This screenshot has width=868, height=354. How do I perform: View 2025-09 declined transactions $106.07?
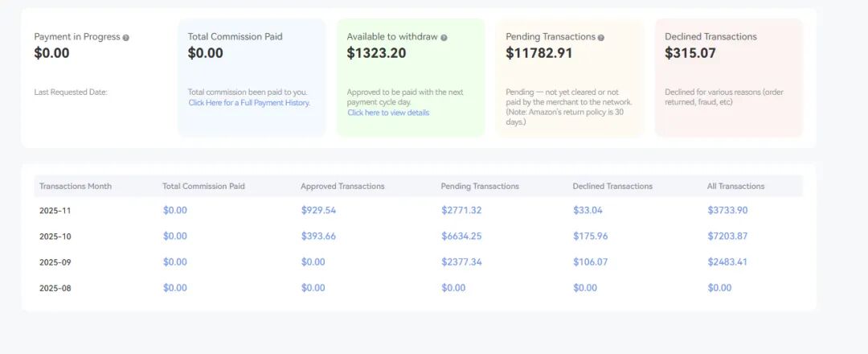pyautogui.click(x=590, y=261)
